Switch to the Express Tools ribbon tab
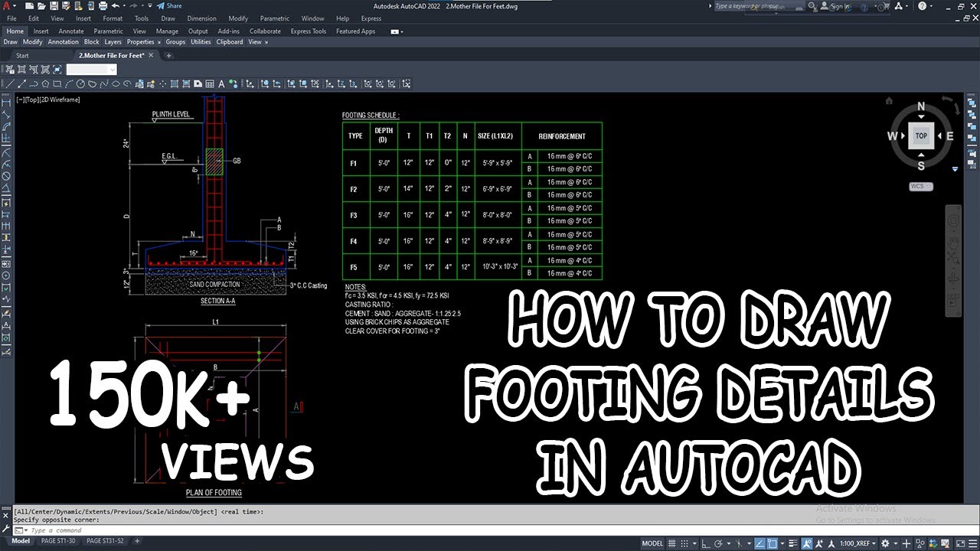The height and width of the screenshot is (551, 980). (309, 31)
